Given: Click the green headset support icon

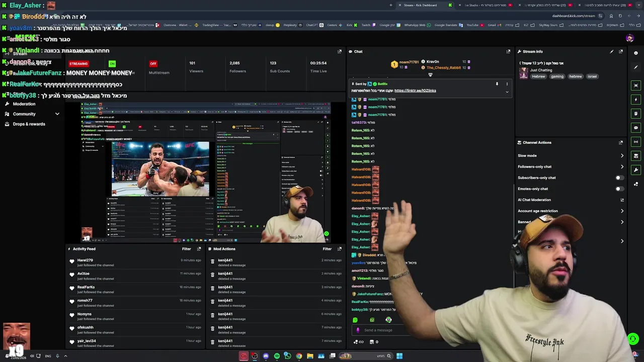Looking at the screenshot, I should pos(633,339).
